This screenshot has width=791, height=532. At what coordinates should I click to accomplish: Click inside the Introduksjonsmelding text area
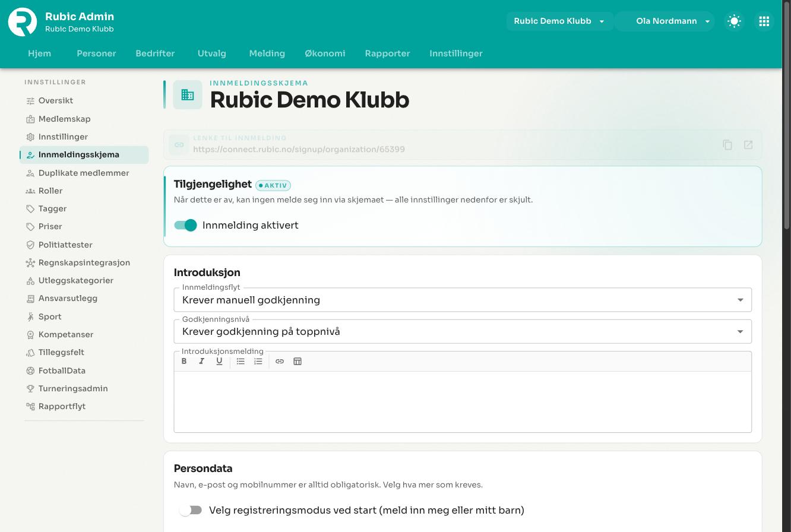[x=463, y=401]
